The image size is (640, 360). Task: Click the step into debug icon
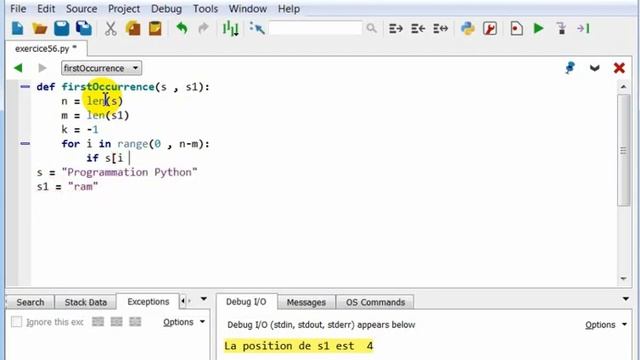(x=562, y=29)
